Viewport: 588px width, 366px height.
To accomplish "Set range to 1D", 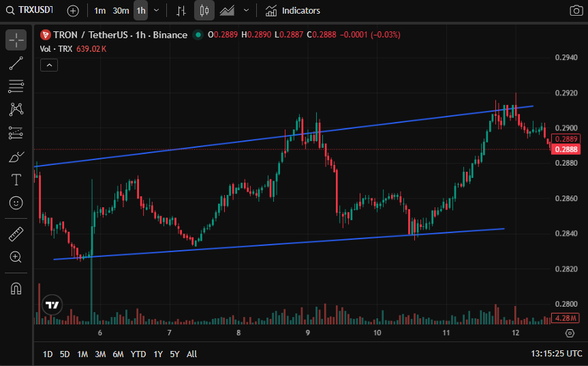I will 48,354.
